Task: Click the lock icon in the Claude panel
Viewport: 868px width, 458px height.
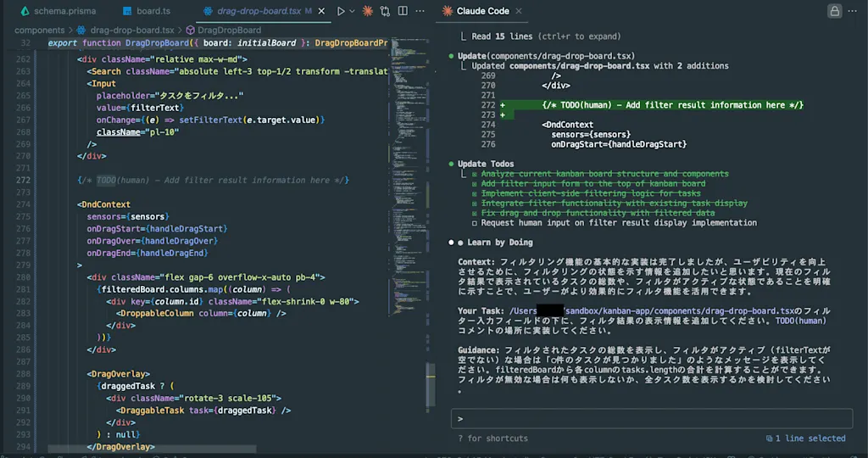Action: pyautogui.click(x=834, y=11)
